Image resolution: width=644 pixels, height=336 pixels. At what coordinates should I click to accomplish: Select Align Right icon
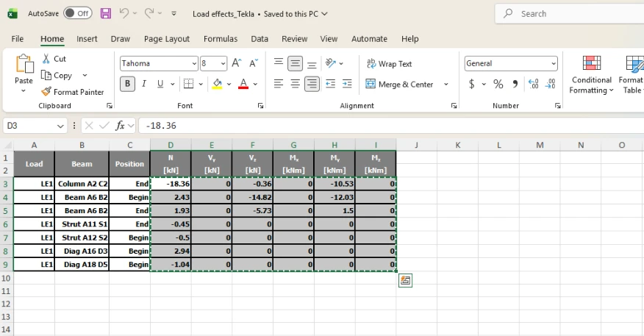312,85
